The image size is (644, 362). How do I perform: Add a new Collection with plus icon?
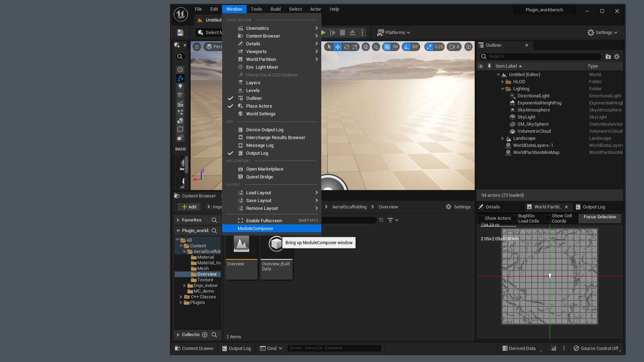205,335
